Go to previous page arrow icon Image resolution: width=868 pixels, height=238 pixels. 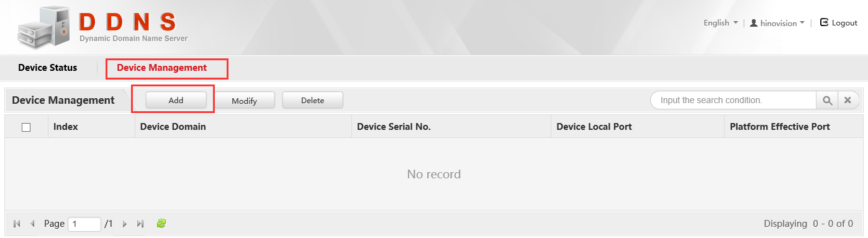pyautogui.click(x=32, y=224)
